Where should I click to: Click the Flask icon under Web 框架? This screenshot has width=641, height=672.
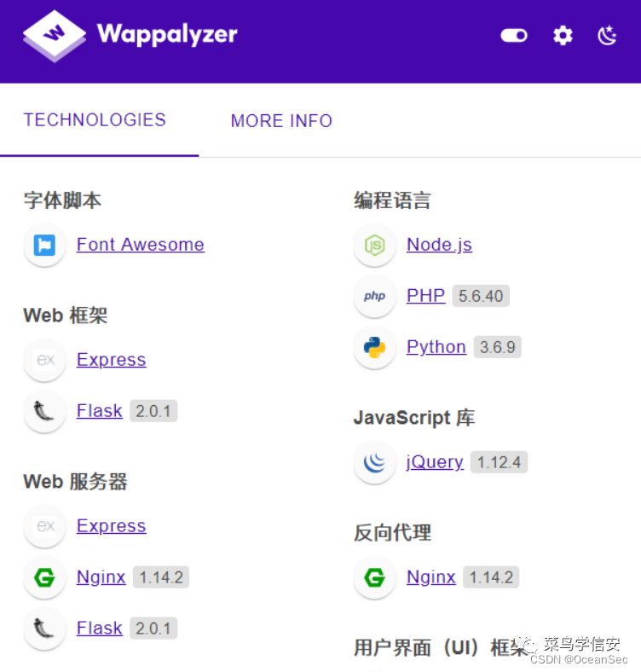coord(44,411)
